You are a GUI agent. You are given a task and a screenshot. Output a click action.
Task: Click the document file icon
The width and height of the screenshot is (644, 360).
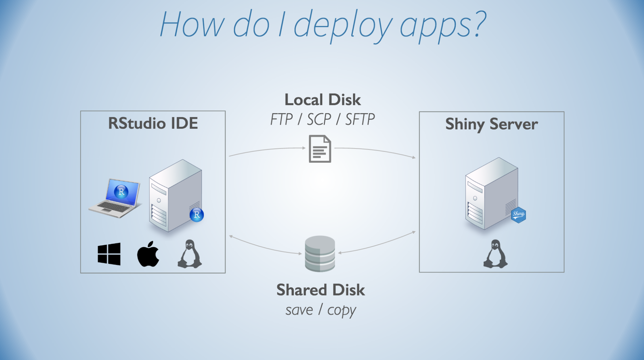tap(320, 149)
